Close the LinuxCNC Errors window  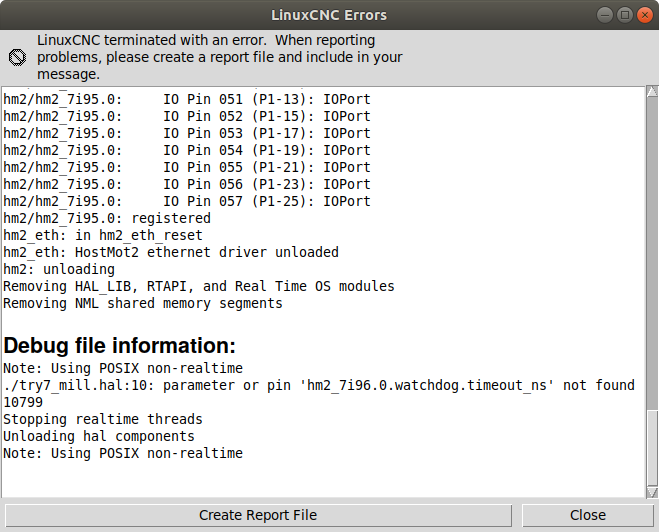(643, 15)
